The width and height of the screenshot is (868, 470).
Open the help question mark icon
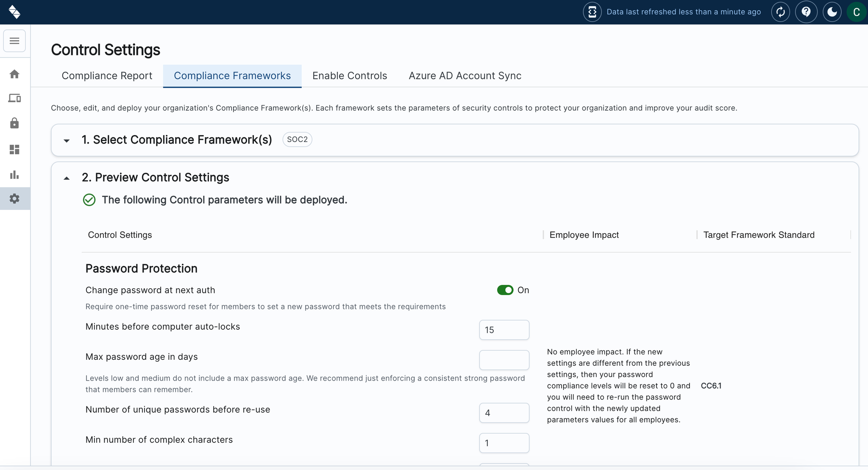pyautogui.click(x=806, y=12)
